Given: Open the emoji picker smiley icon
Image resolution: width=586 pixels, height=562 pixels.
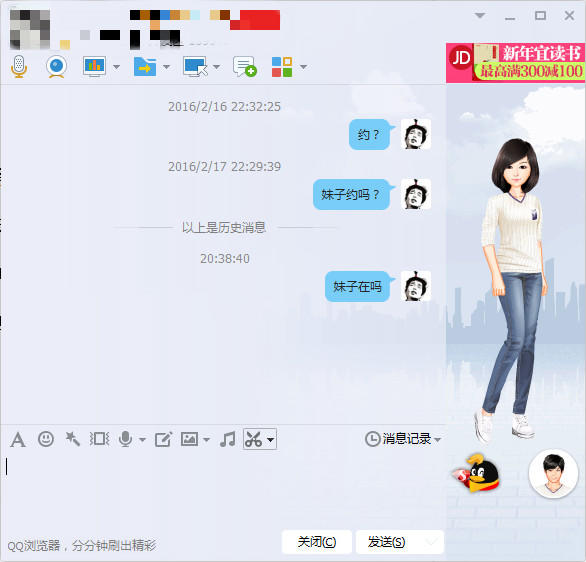Looking at the screenshot, I should [x=46, y=439].
